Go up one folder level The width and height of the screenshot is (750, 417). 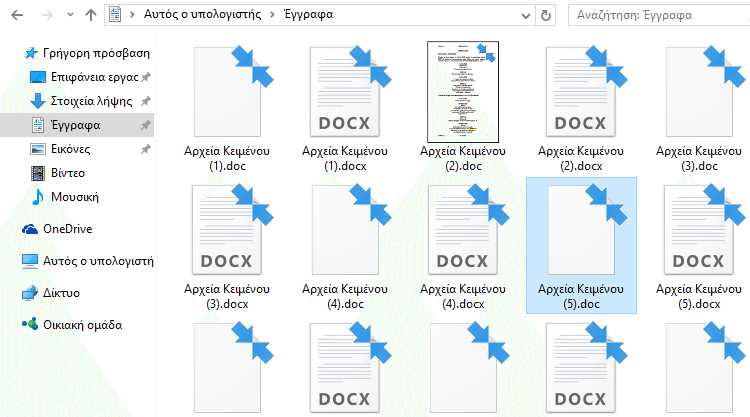pyautogui.click(x=91, y=15)
